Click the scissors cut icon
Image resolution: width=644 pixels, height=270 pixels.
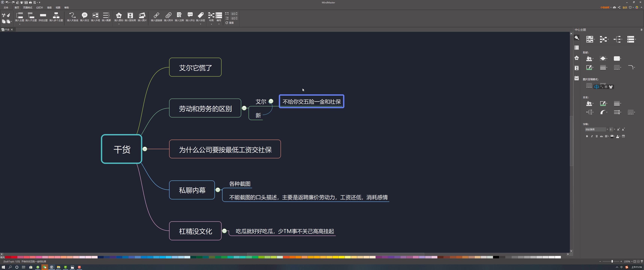click(x=4, y=15)
